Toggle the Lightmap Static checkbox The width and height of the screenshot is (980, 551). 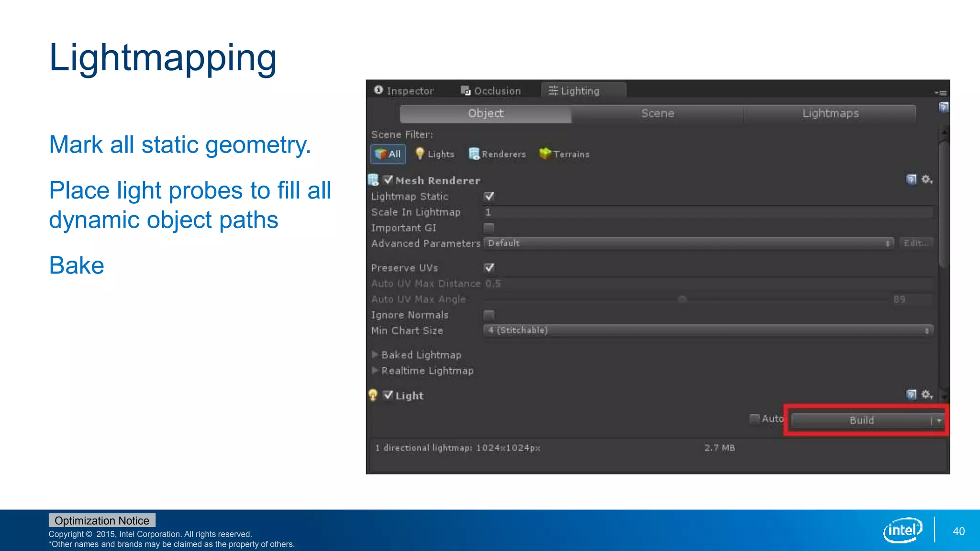(489, 196)
